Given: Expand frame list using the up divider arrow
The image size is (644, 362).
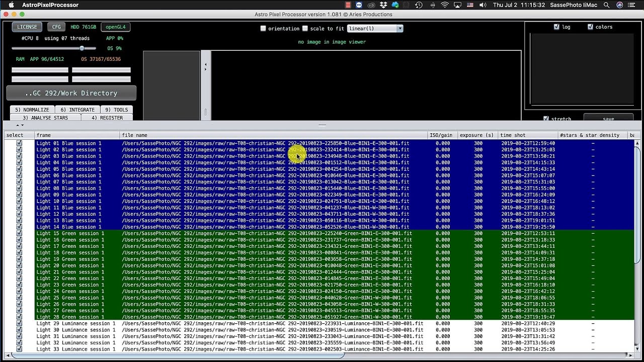Looking at the screenshot, I should pos(18,125).
